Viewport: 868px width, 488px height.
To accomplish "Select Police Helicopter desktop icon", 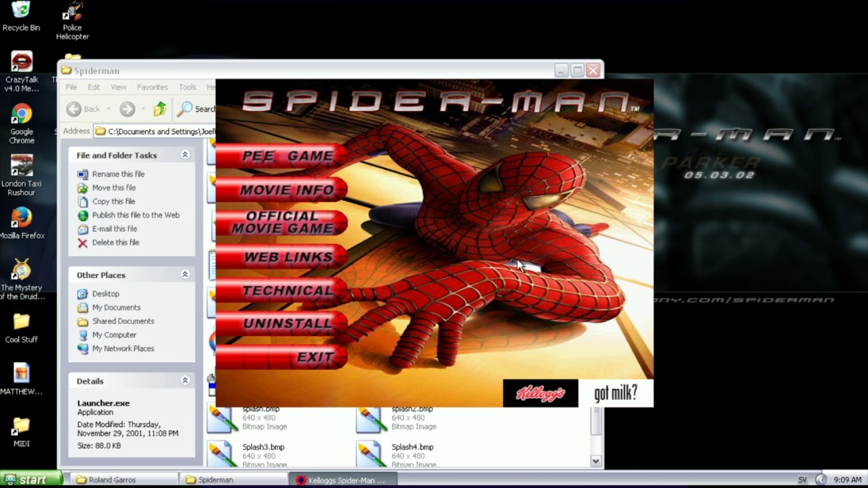I will tap(72, 21).
